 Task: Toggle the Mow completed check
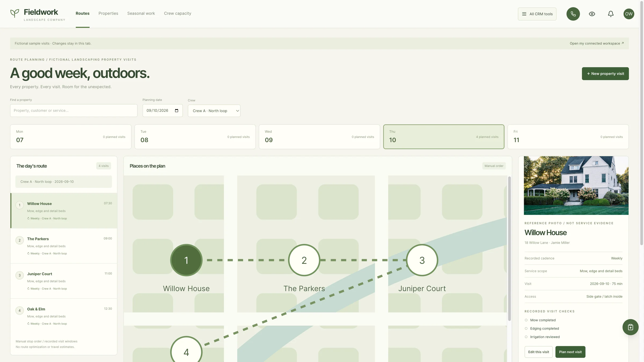point(526,320)
